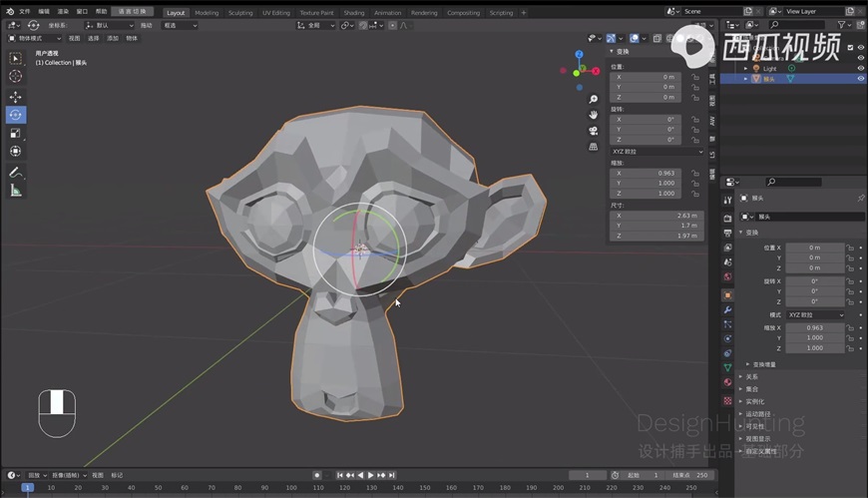Select the Transform tool
The image size is (868, 498).
[16, 151]
